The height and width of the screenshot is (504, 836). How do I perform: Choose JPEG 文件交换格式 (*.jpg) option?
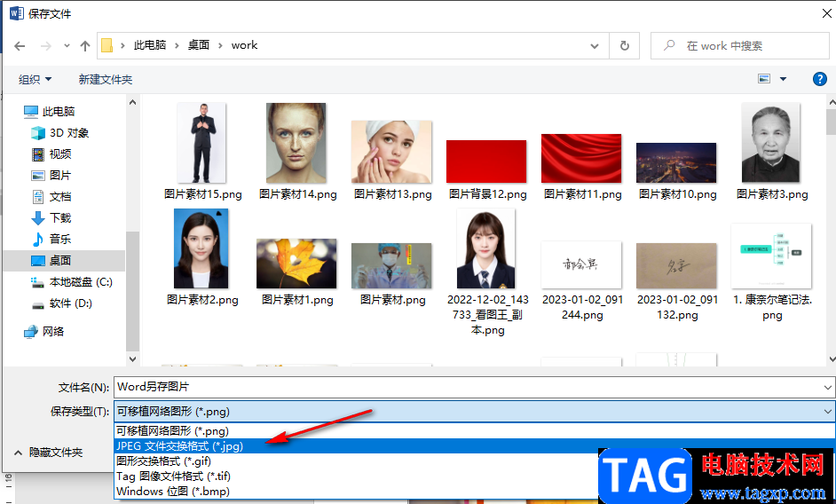coord(475,445)
